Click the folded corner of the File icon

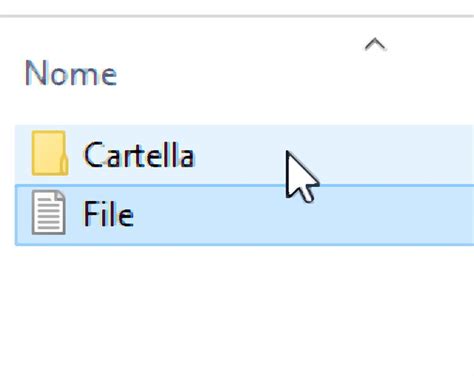click(x=60, y=195)
